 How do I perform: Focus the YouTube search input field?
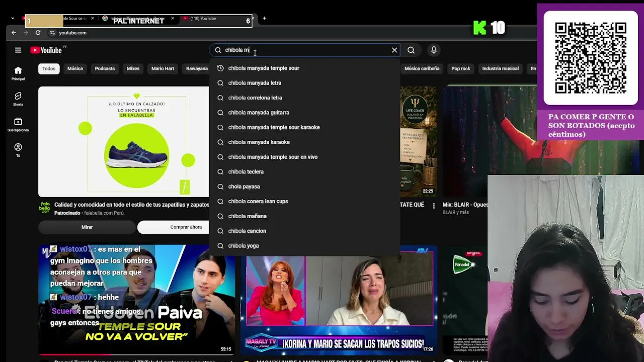[x=306, y=50]
